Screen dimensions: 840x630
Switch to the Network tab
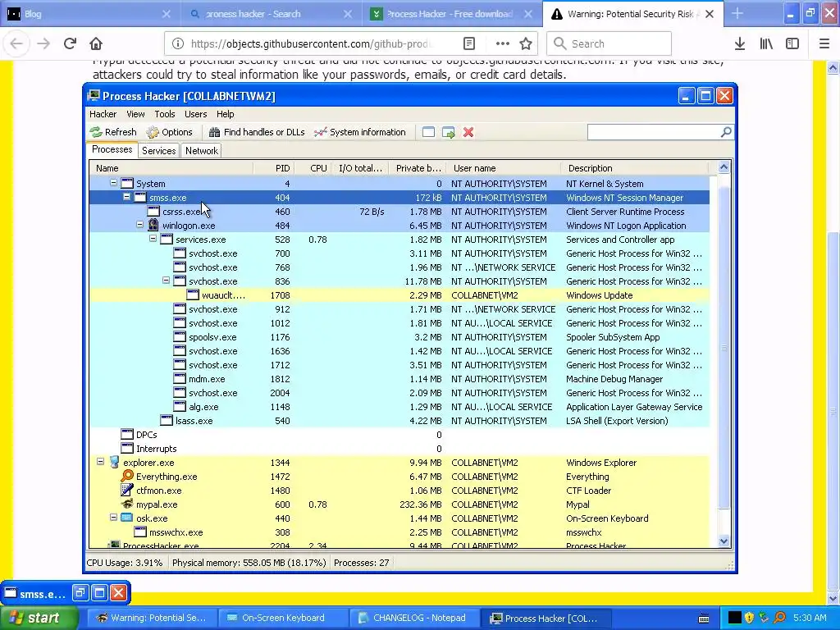202,151
